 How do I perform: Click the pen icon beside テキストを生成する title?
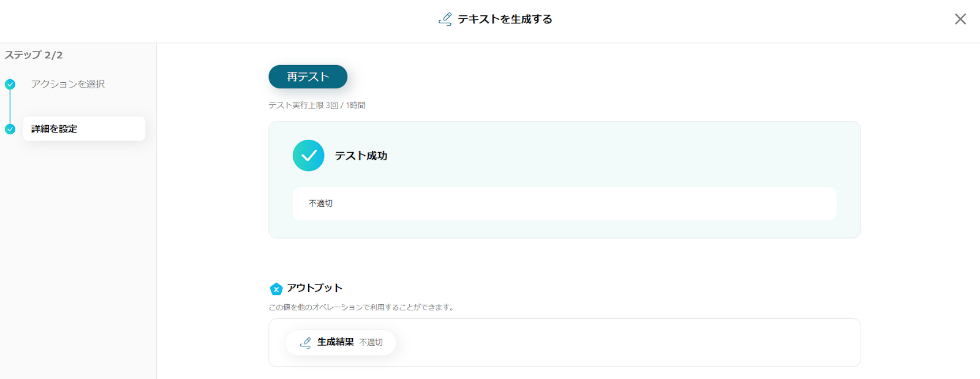point(445,19)
